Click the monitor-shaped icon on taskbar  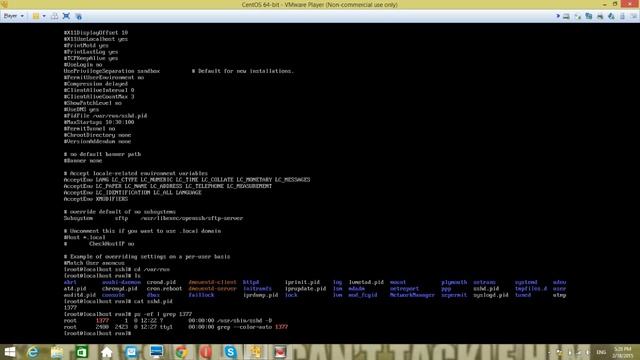pos(156,352)
